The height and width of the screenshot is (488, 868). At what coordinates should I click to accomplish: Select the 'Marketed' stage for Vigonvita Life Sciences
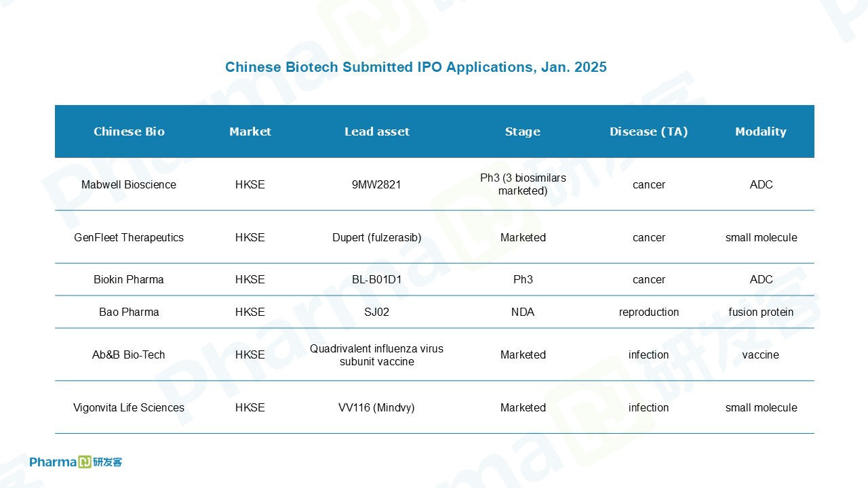pos(523,407)
